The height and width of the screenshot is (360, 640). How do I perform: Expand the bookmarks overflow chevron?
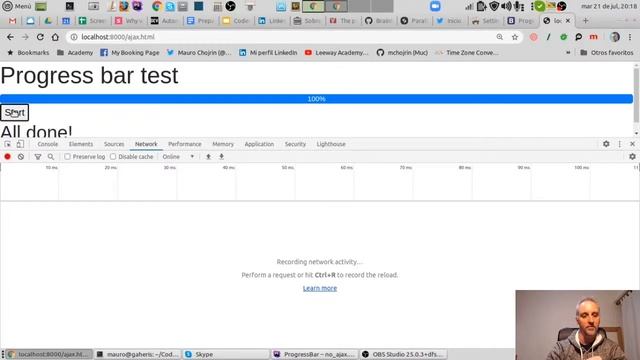click(568, 53)
